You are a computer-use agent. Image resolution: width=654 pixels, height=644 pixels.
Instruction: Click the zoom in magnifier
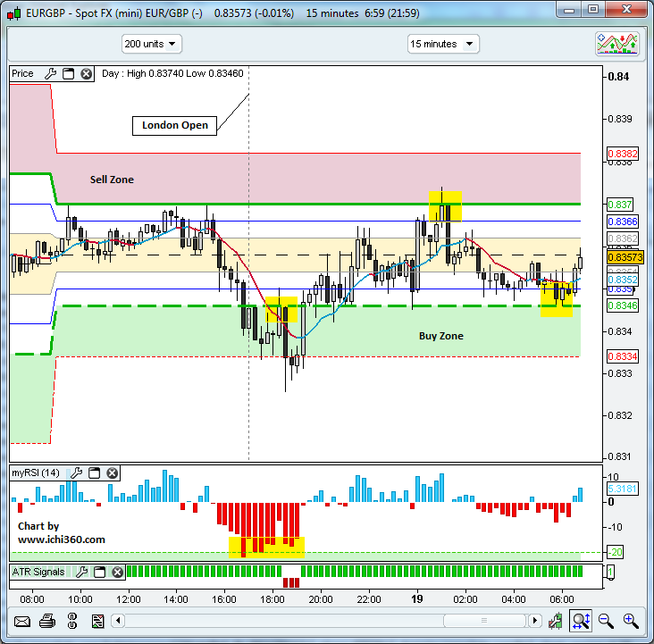coord(631,621)
